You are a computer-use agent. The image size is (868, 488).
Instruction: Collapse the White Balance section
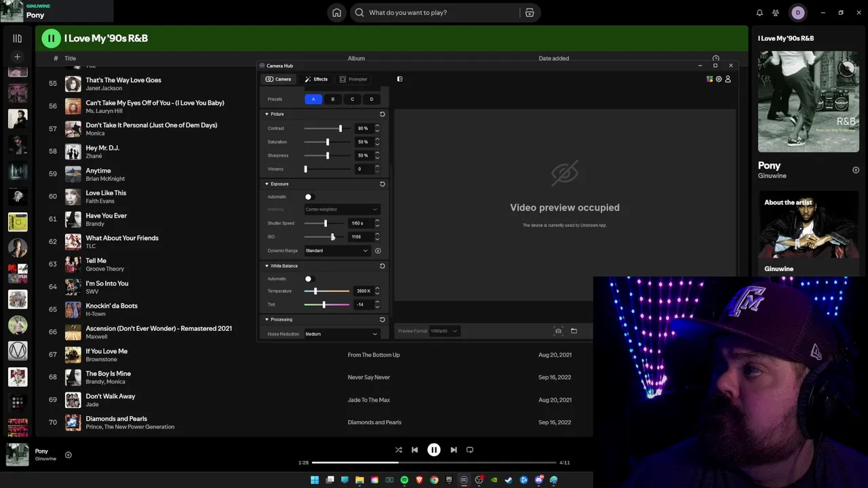(x=267, y=266)
